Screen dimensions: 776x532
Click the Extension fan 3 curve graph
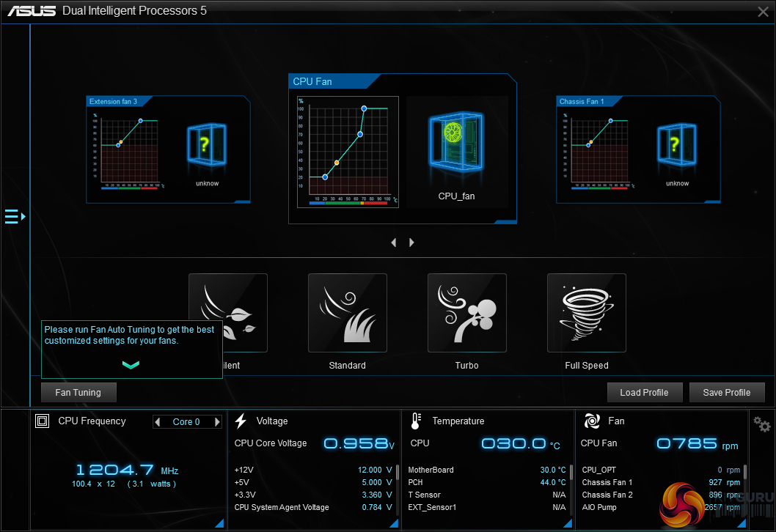pos(128,151)
